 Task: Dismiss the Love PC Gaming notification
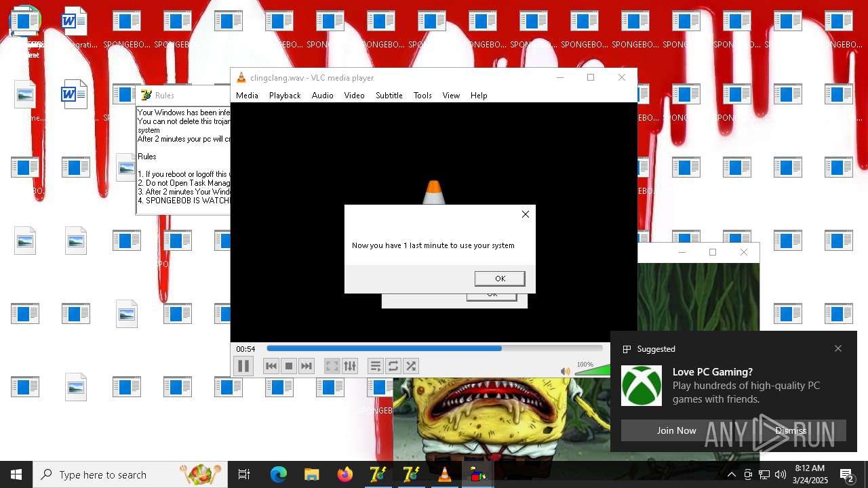[x=791, y=430]
